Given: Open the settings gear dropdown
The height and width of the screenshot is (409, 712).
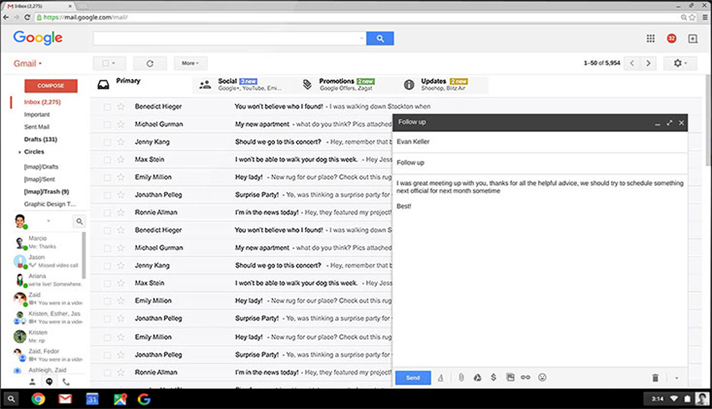Looking at the screenshot, I should [x=680, y=63].
